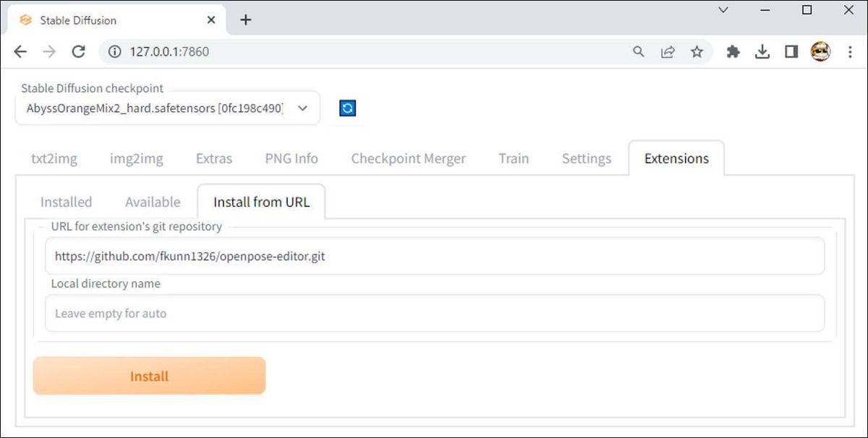Refresh the Stable Diffusion checkpoint list

click(x=348, y=108)
